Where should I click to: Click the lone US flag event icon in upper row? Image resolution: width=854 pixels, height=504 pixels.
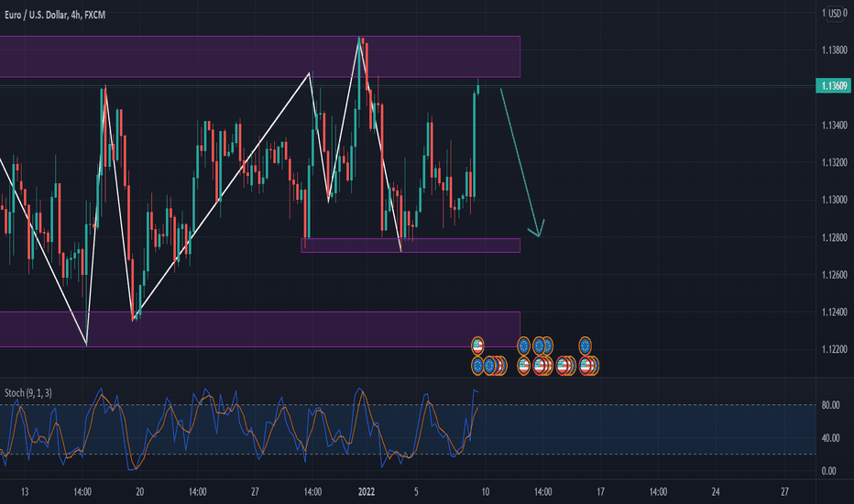[x=477, y=345]
